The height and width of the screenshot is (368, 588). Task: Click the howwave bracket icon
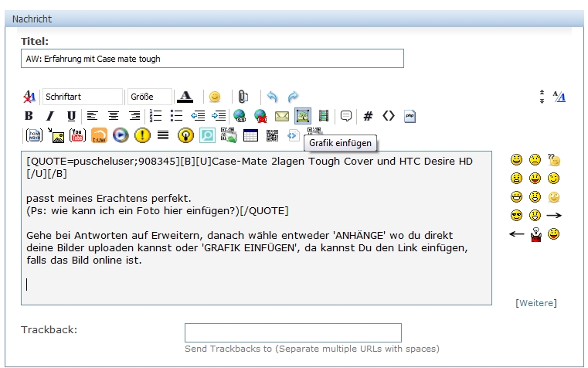34,135
